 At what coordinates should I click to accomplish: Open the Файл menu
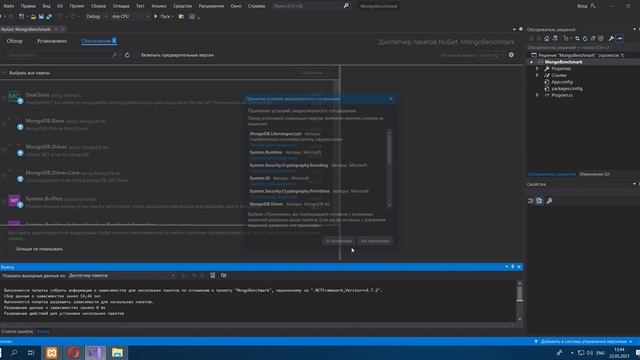tap(9, 6)
